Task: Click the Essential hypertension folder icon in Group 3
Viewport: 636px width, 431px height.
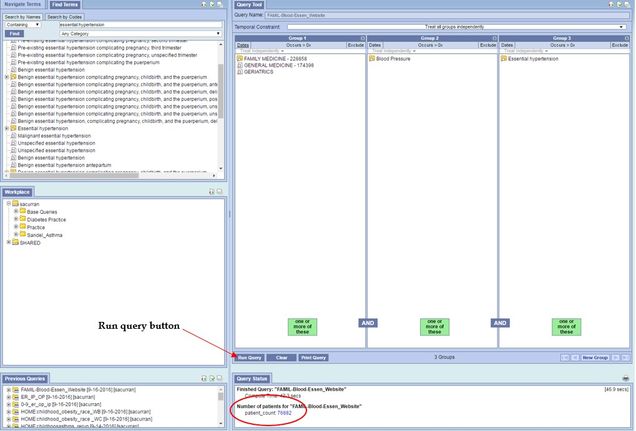Action: click(504, 59)
